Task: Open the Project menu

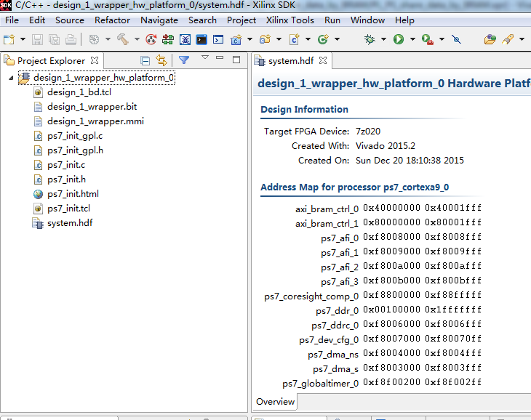Action: (241, 20)
